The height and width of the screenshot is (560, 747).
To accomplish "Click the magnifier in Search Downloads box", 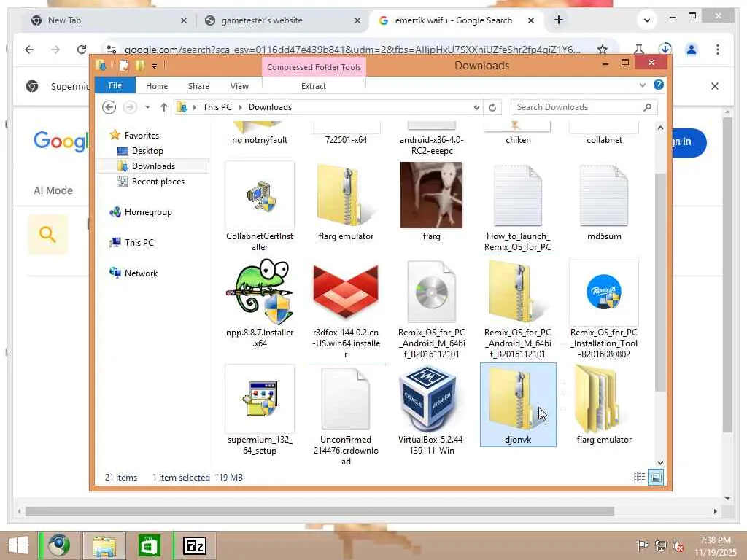I will point(647,108).
